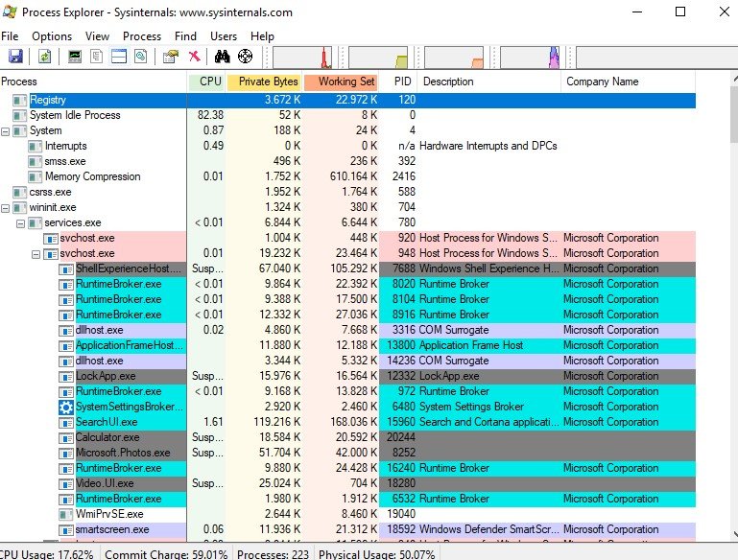Select the Microsoft.Photos.exe row
Viewport: 738px width, 560px height.
click(x=347, y=453)
